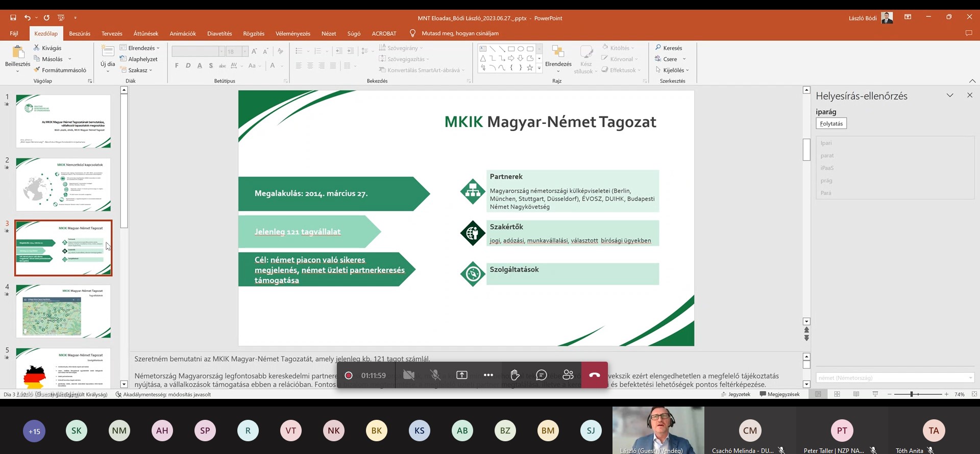
Task: Open Elrendezés slide layout dropdown
Action: click(140, 48)
